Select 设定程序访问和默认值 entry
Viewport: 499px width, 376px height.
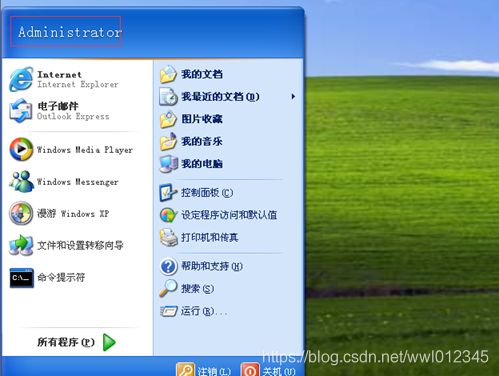228,215
